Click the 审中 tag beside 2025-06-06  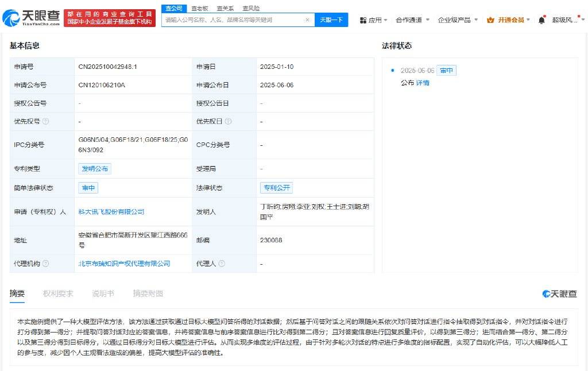[x=446, y=71]
